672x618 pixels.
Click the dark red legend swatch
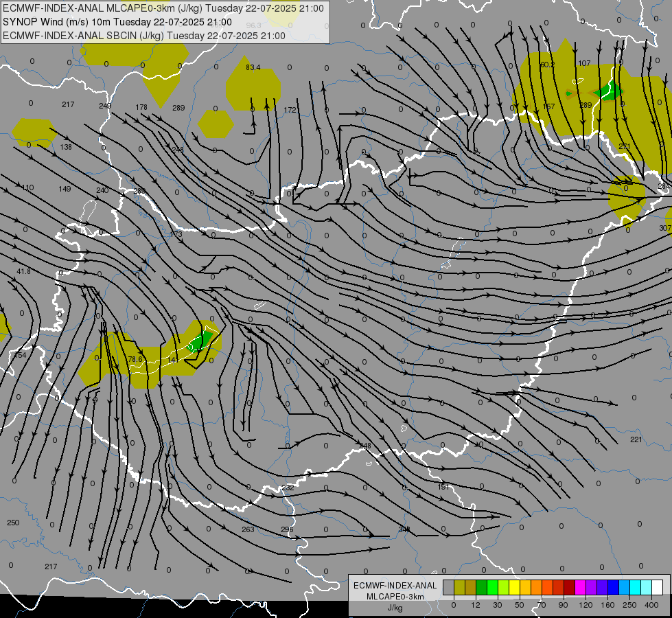click(569, 587)
